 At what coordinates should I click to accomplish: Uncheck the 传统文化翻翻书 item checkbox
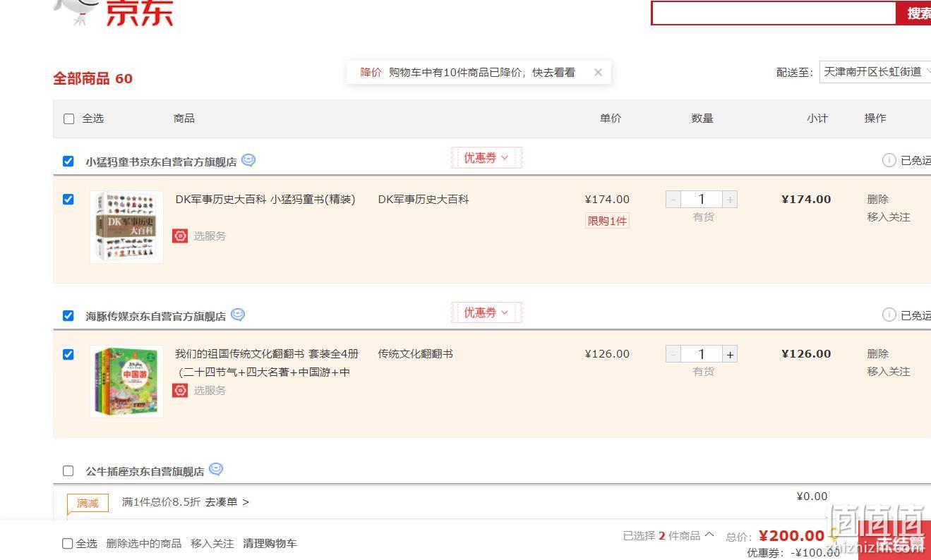[x=68, y=354]
